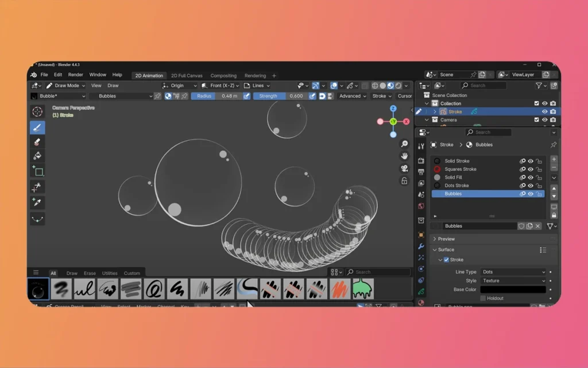588x368 pixels.
Task: Add a new workspace tab
Action: tap(274, 75)
